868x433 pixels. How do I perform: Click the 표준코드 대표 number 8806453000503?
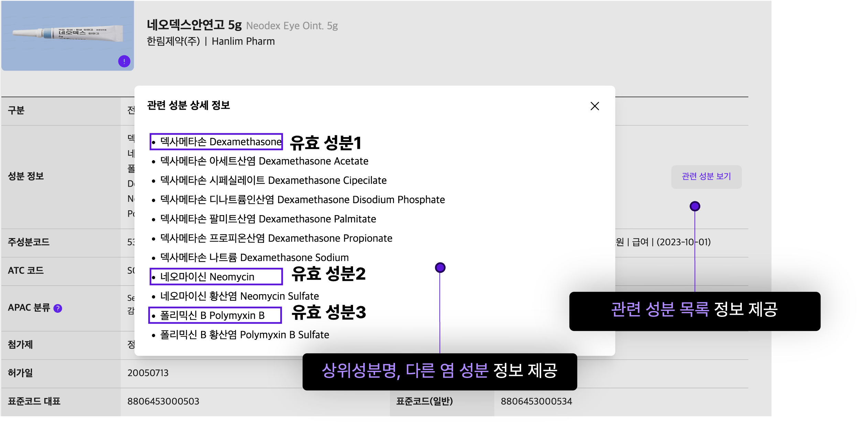pyautogui.click(x=163, y=401)
